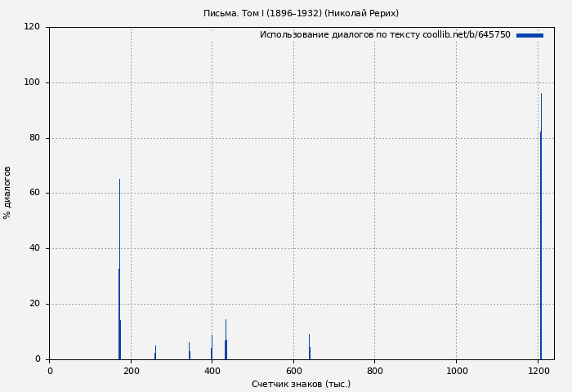
Task: Click the y-axis tick label 80
Action: pos(34,138)
